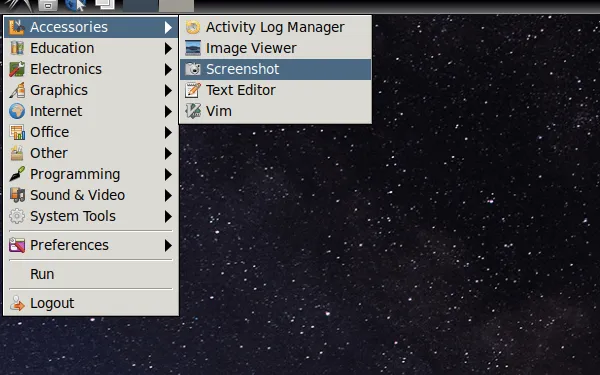Click the Office category icon
This screenshot has width=600, height=375.
[17, 132]
